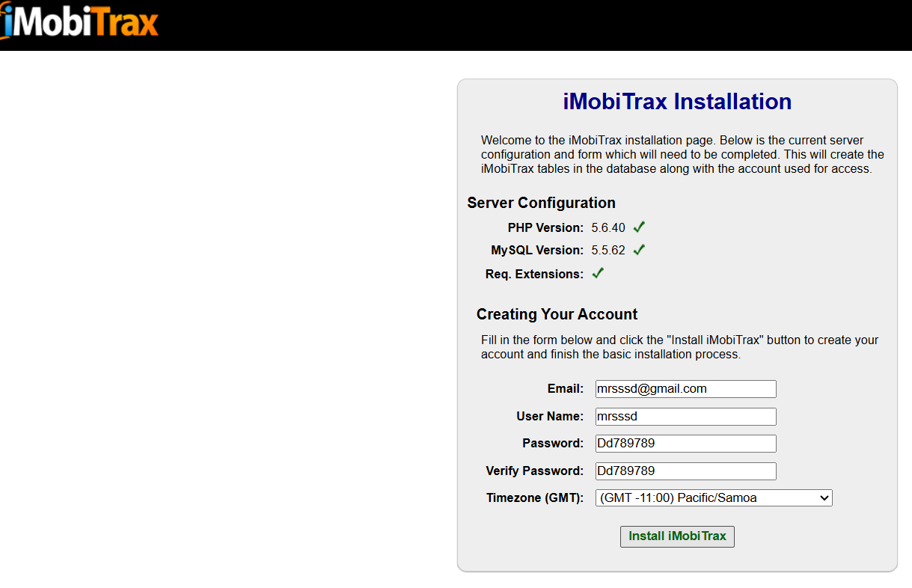Click the green checkmark beside PHP Version

[639, 227]
